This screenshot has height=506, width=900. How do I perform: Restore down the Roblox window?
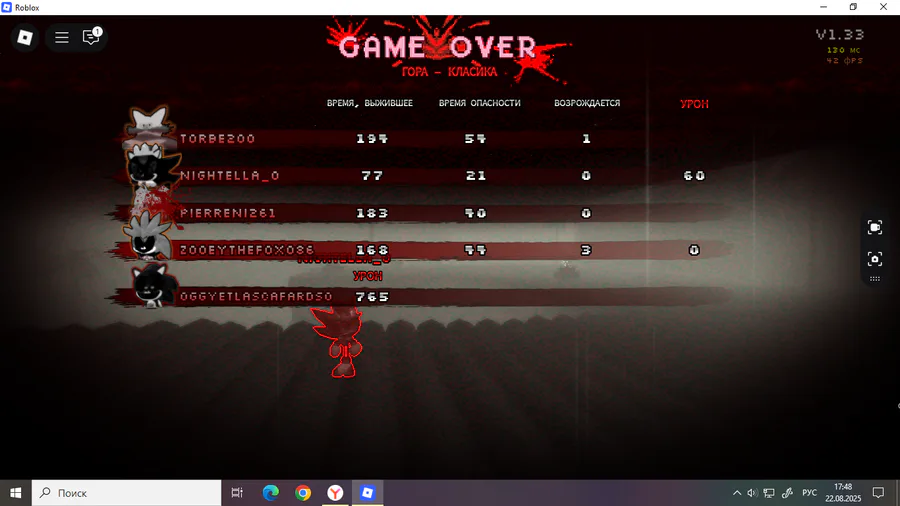coord(853,7)
